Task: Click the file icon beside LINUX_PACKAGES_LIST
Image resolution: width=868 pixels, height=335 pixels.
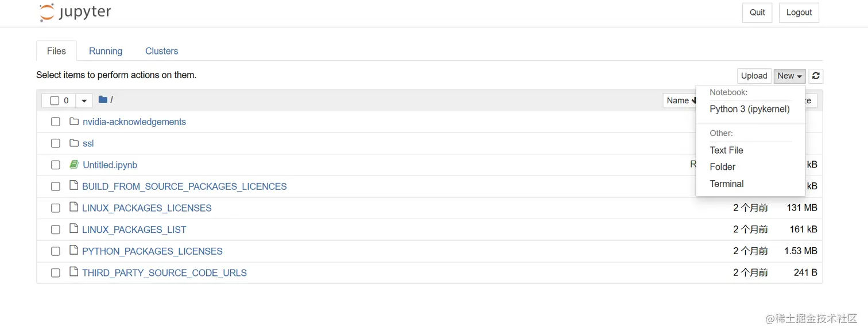Action: pos(73,229)
